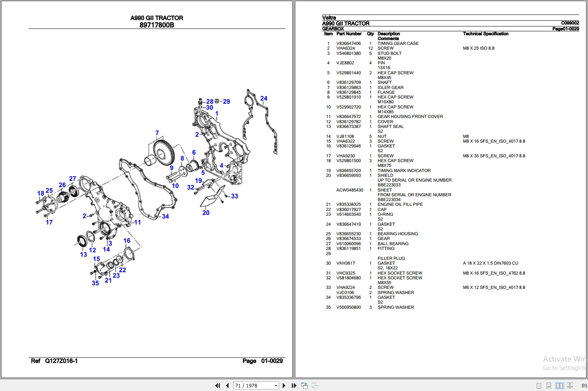Switch to single page view
This screenshot has width=588, height=391.
click(x=539, y=385)
